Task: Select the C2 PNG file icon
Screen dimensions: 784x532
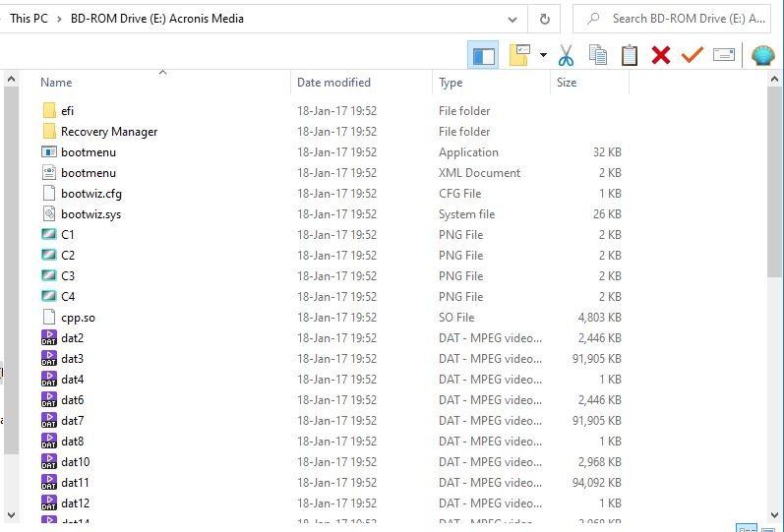Action: point(49,255)
